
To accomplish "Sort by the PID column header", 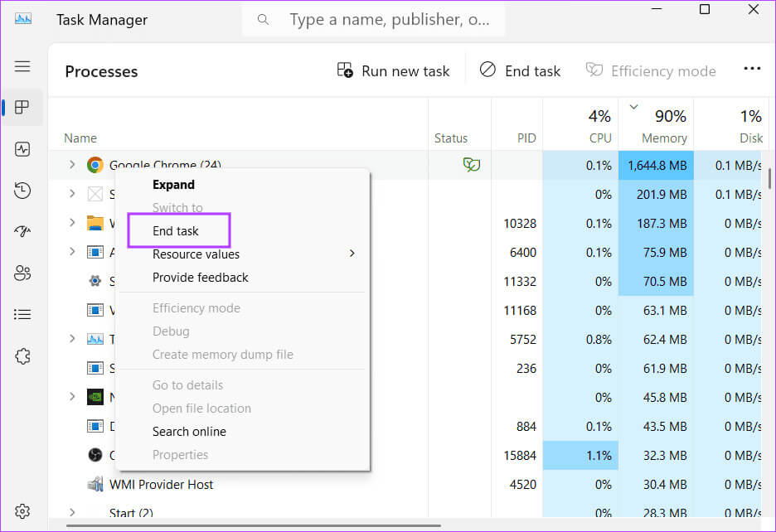I will click(x=526, y=138).
